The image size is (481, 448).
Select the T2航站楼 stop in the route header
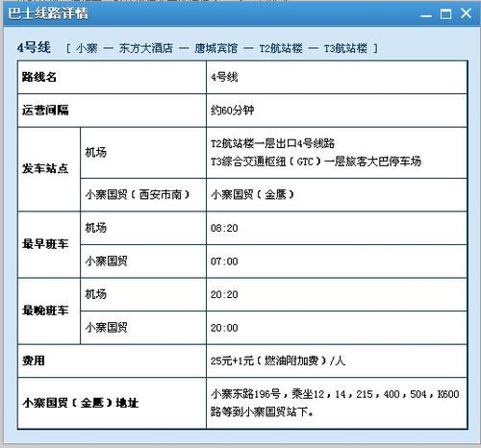coord(281,48)
